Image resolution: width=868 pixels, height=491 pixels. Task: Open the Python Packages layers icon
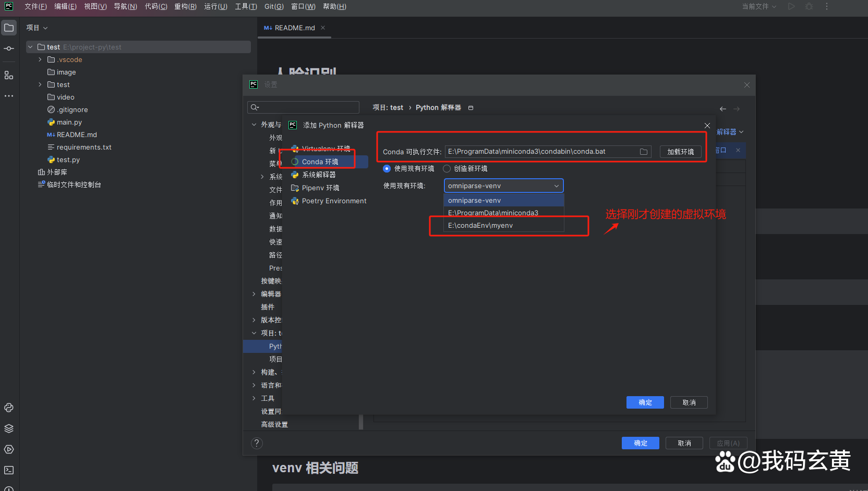point(9,428)
